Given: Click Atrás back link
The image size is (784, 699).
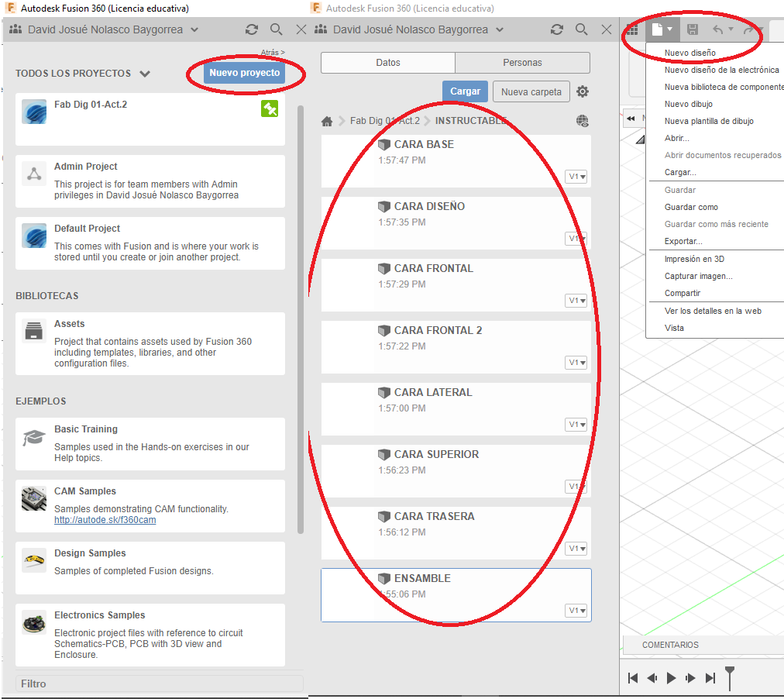Looking at the screenshot, I should click(273, 52).
